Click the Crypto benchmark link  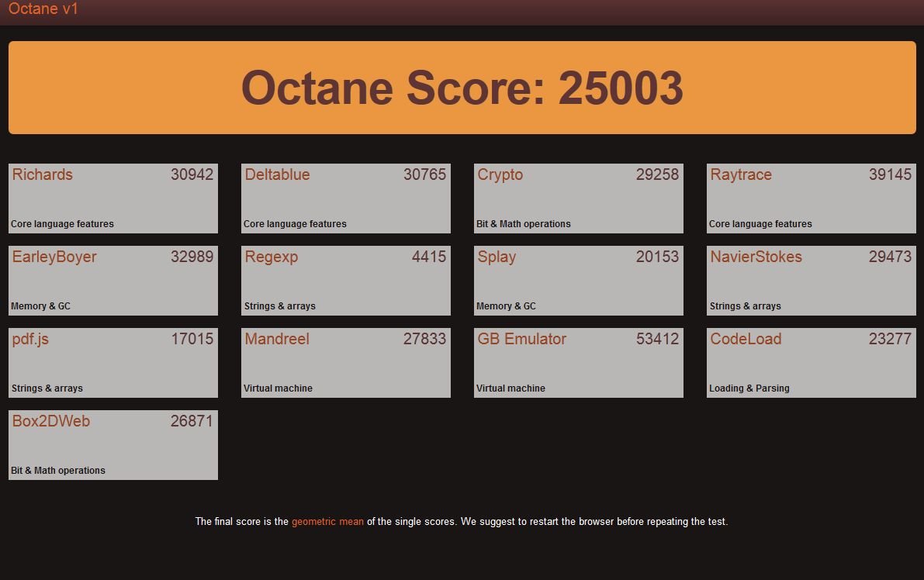500,174
